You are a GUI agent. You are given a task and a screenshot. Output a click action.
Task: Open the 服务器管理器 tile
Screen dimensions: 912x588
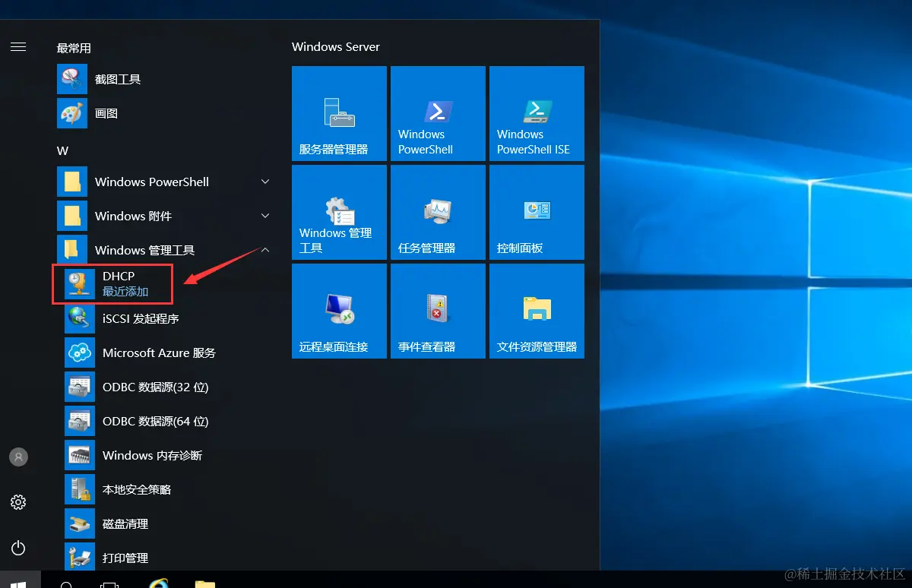pos(339,113)
